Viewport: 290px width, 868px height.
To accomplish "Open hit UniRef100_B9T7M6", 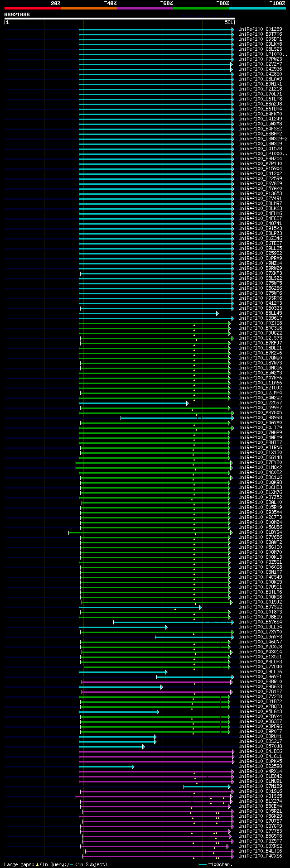I will pos(260,34).
